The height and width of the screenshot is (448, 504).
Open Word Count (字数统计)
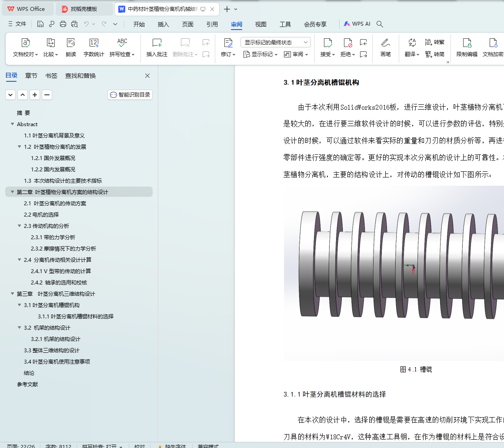[93, 47]
